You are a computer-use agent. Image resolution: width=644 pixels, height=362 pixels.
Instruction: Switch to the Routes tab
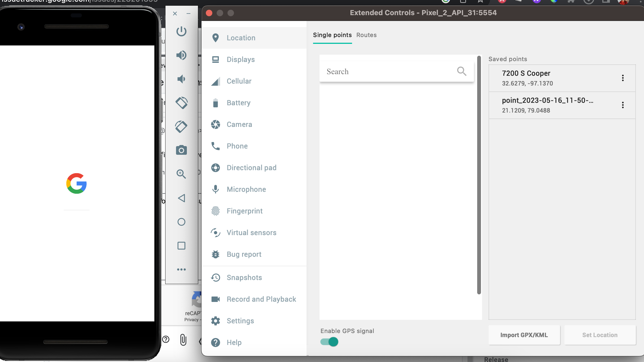[366, 35]
